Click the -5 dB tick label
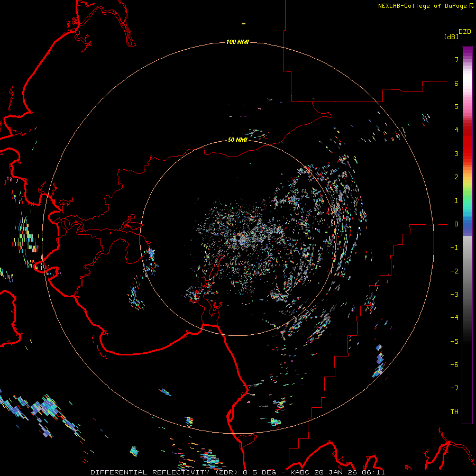 tap(454, 342)
